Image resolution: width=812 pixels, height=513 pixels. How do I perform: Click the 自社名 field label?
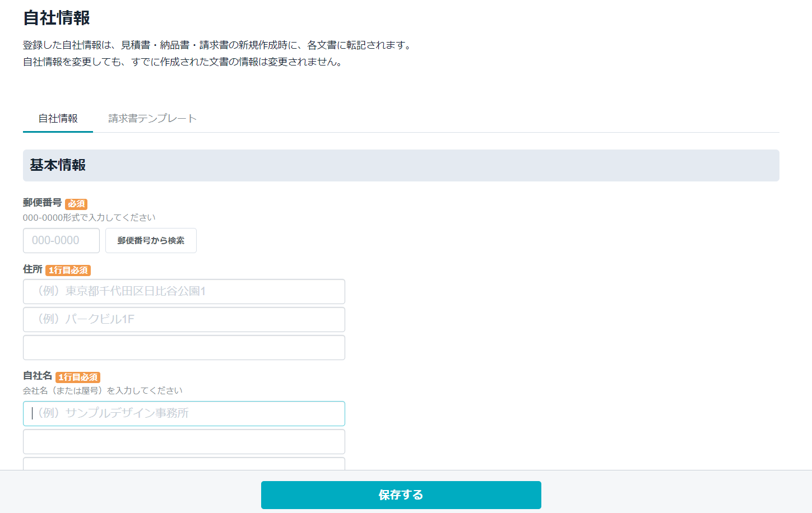click(38, 376)
